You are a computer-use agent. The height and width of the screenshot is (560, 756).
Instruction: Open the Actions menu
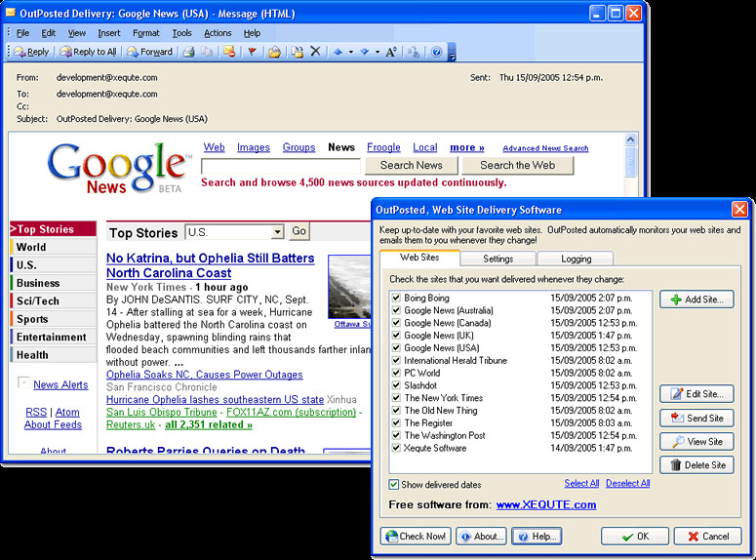(x=218, y=33)
